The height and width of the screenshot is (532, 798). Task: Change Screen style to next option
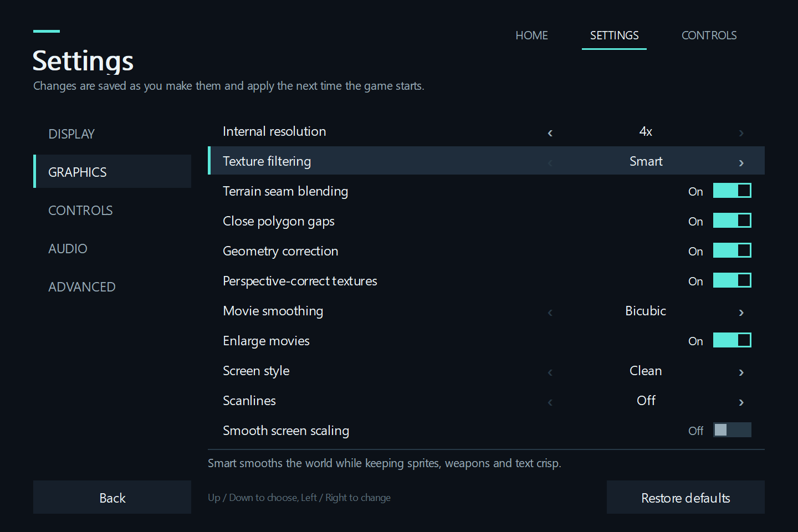741,372
